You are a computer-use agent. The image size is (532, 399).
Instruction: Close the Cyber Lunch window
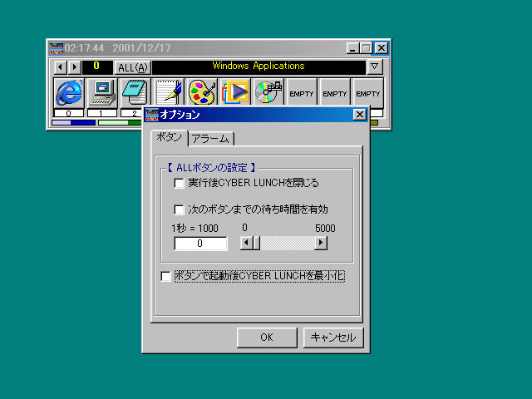[381, 48]
